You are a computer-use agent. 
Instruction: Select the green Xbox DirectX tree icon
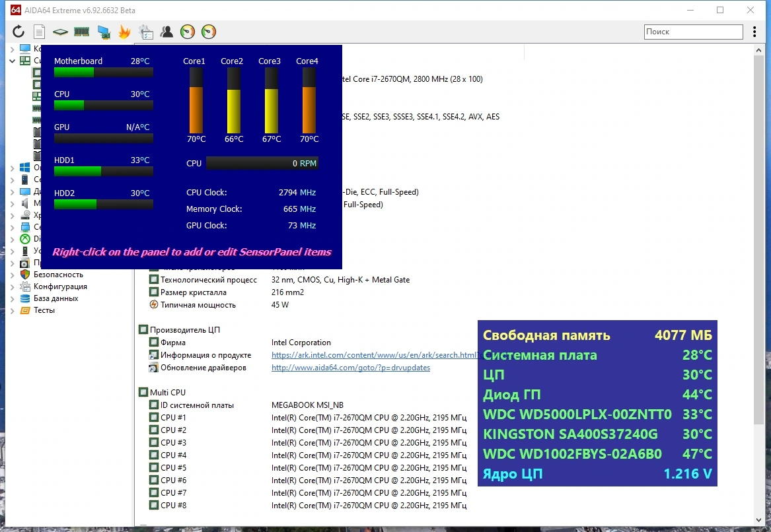click(x=24, y=239)
